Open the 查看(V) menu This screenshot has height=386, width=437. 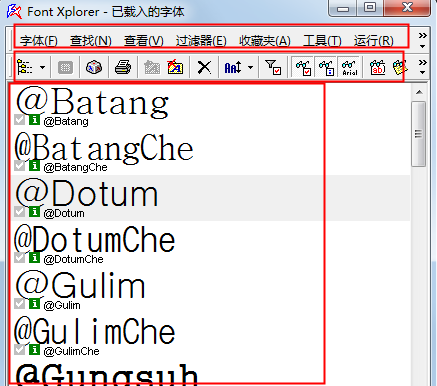(x=144, y=41)
